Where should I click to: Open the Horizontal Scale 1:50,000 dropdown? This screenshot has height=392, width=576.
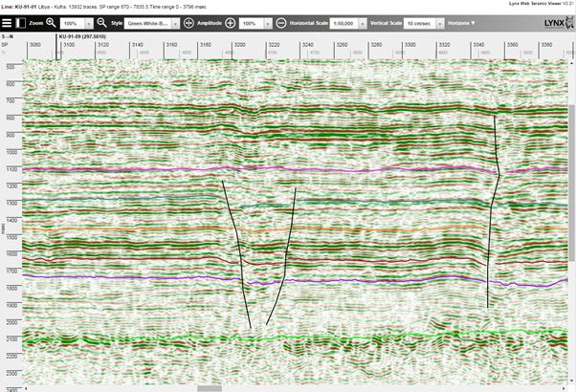pos(348,23)
